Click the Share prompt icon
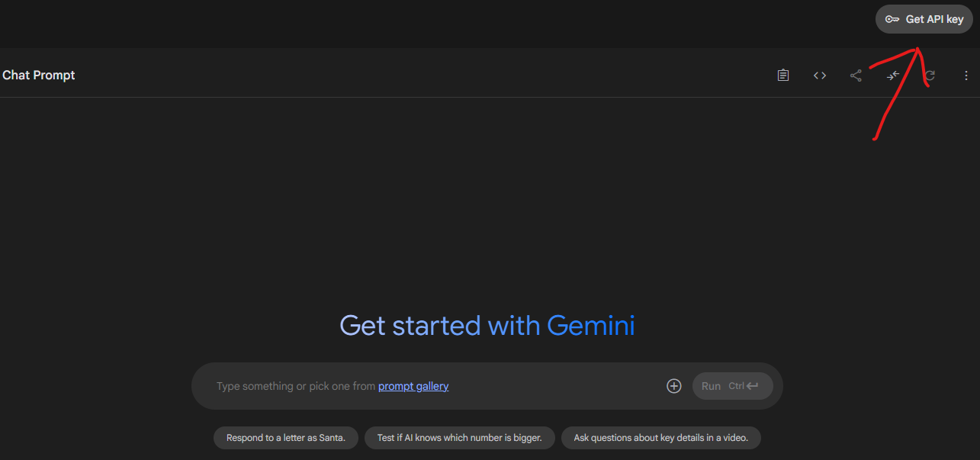The height and width of the screenshot is (460, 980). pyautogui.click(x=856, y=76)
